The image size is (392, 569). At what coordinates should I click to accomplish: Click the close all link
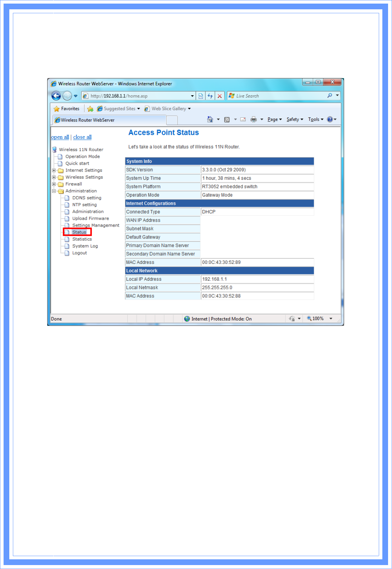pyautogui.click(x=82, y=137)
